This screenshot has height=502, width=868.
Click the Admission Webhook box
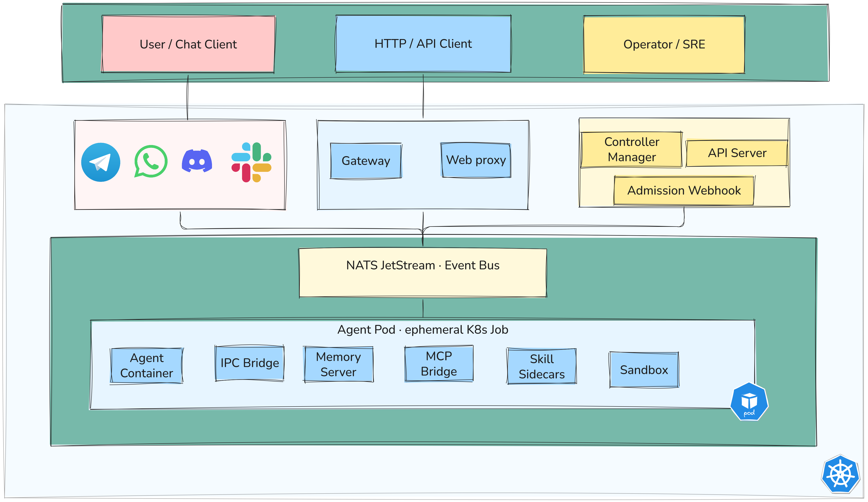(x=684, y=190)
